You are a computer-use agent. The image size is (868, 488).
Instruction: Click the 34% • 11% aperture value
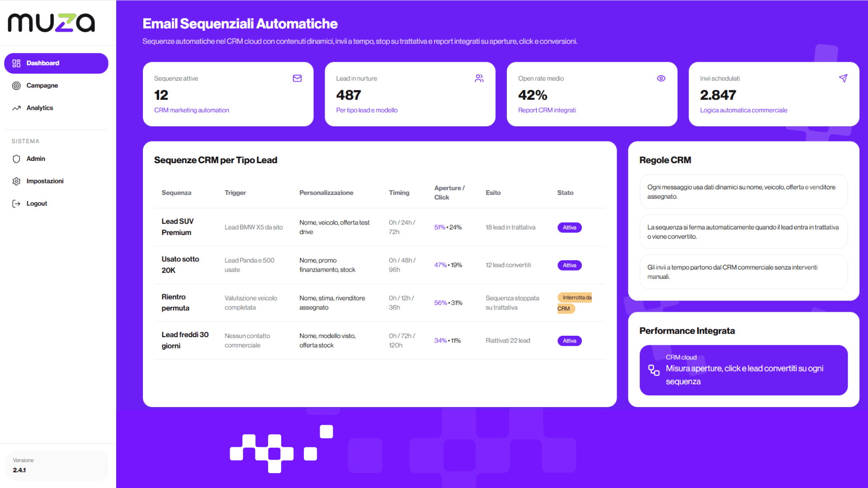[x=448, y=341]
